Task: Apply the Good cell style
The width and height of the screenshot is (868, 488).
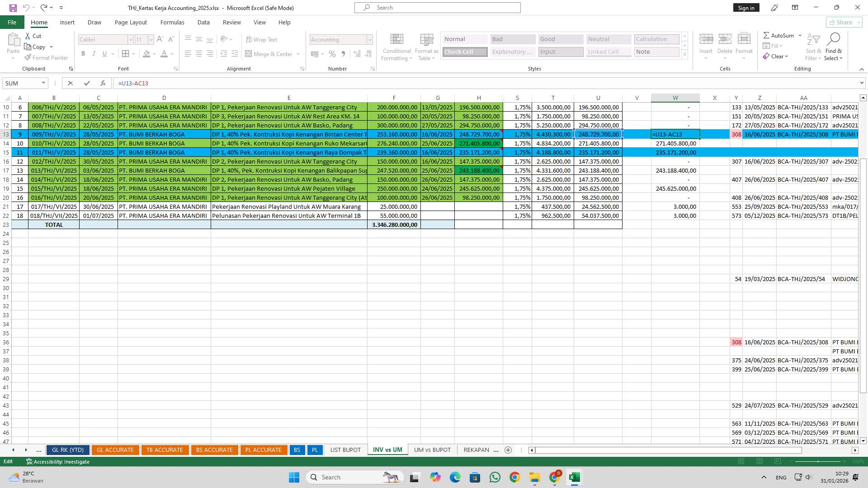Action: point(560,39)
